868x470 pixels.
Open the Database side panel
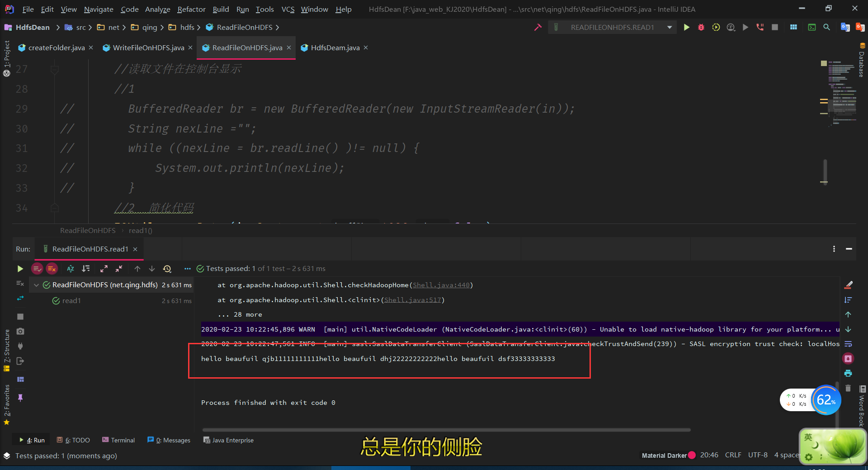tap(862, 60)
